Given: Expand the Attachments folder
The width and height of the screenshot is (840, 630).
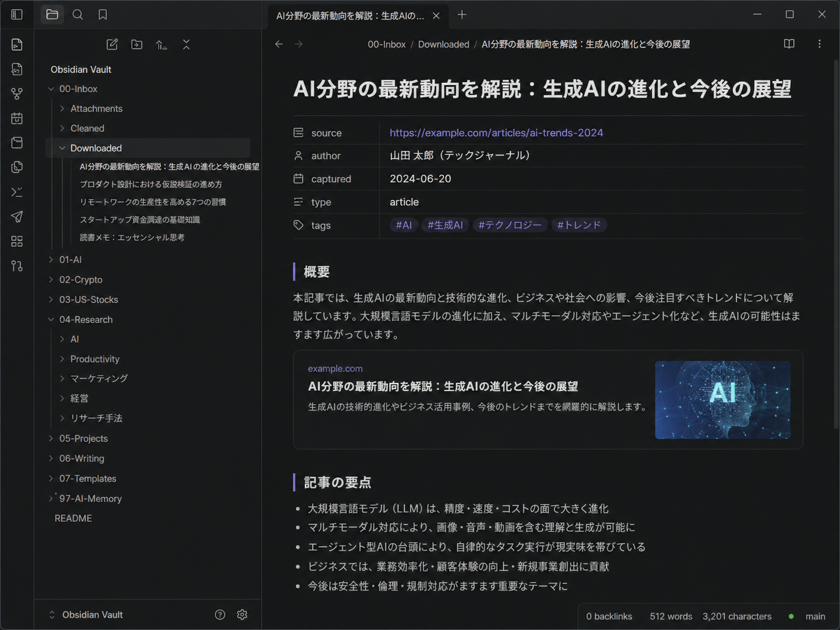Looking at the screenshot, I should (x=62, y=108).
